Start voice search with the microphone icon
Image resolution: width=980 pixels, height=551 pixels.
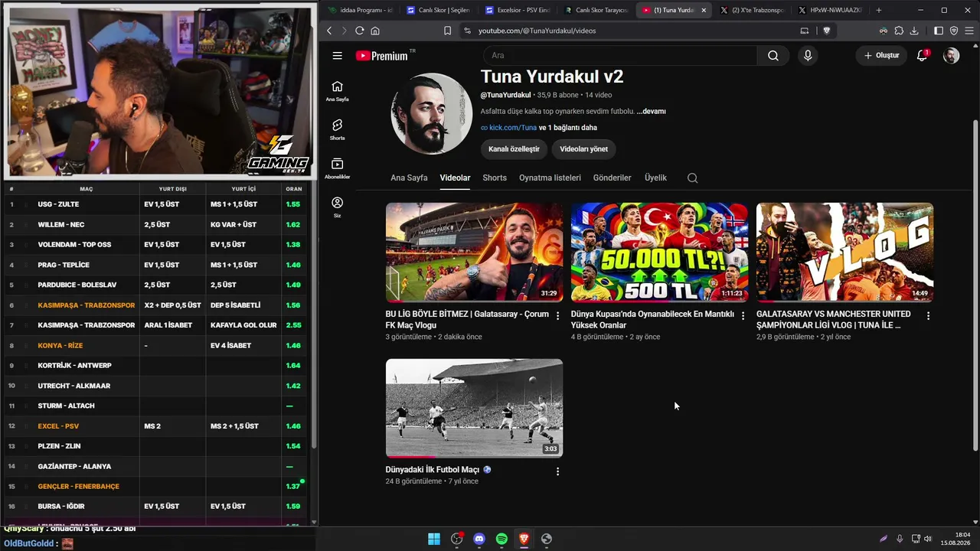807,55
